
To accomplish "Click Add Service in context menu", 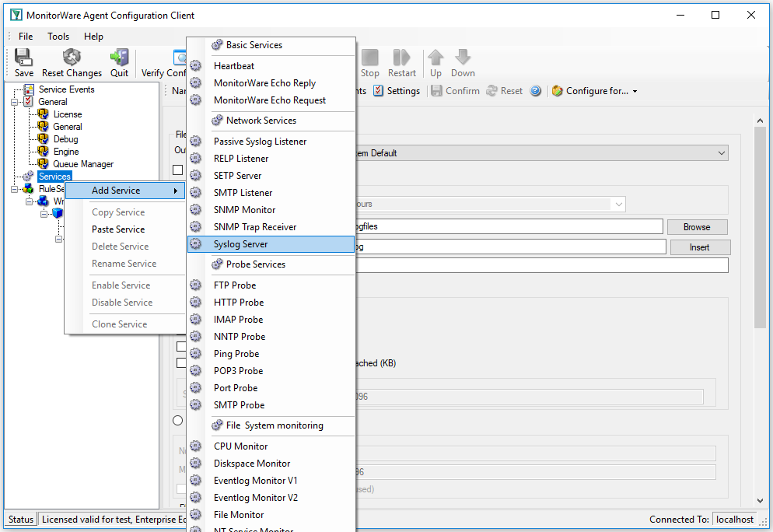I will click(124, 191).
